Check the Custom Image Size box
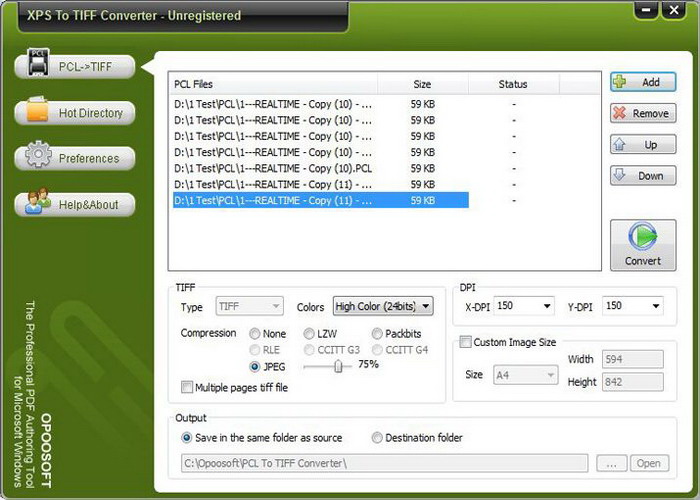 [x=466, y=342]
